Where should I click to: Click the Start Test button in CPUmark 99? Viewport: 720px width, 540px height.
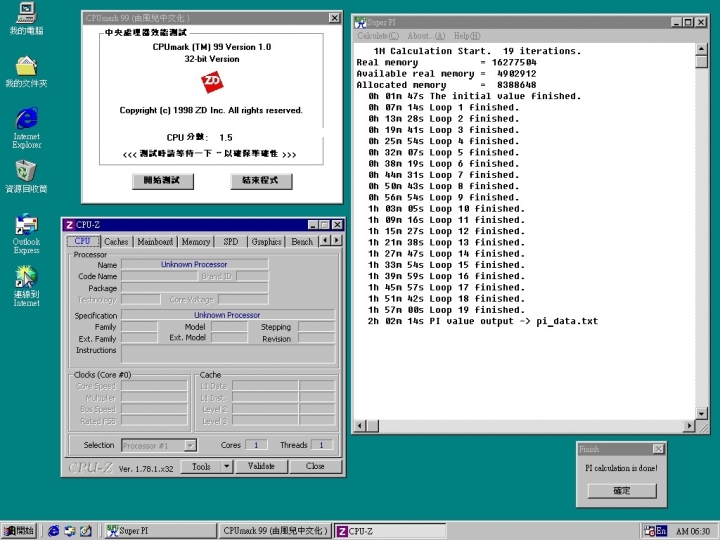pos(162,181)
